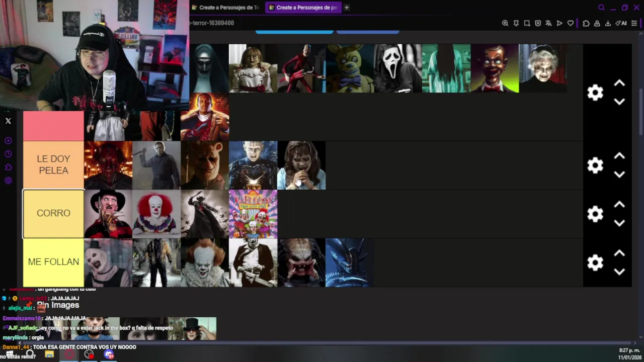Viewport: 644px width, 362px height.
Task: Move the topmost tier row down
Action: [x=619, y=102]
